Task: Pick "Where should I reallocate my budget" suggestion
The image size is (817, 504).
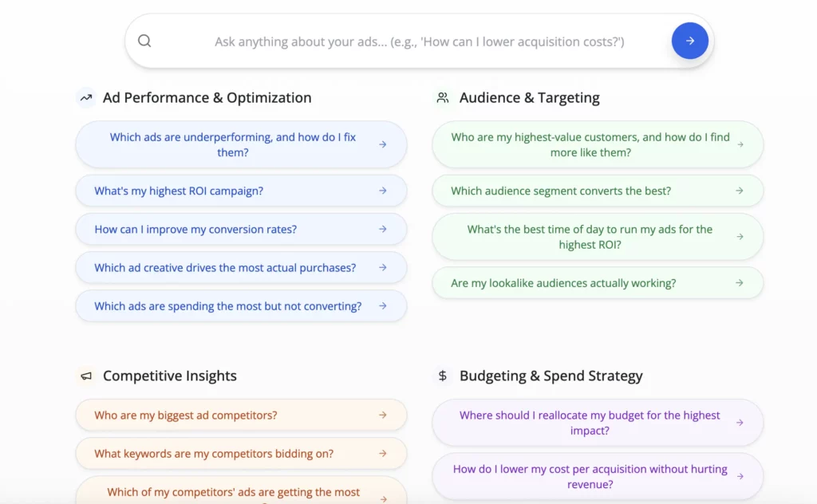Action: (590, 423)
